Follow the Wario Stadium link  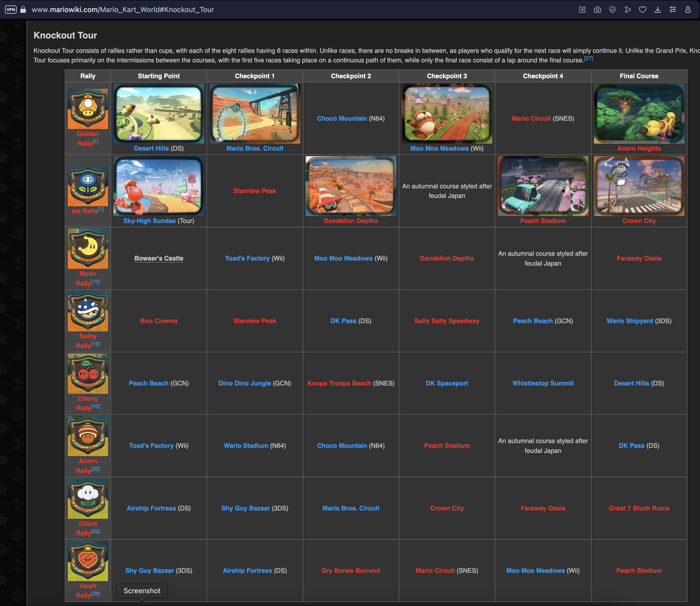tap(246, 446)
